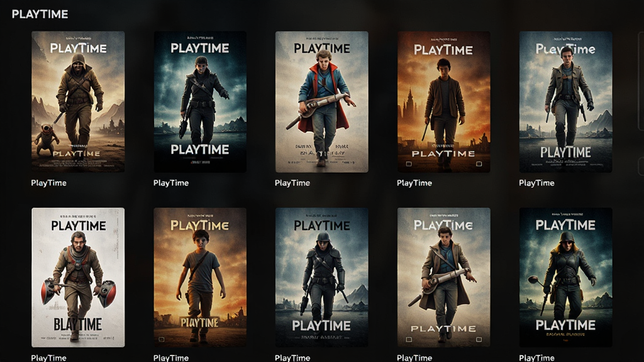Image resolution: width=644 pixels, height=362 pixels.
Task: Choose the orange-sky poster with young man in brown jacket
Action: click(x=443, y=102)
